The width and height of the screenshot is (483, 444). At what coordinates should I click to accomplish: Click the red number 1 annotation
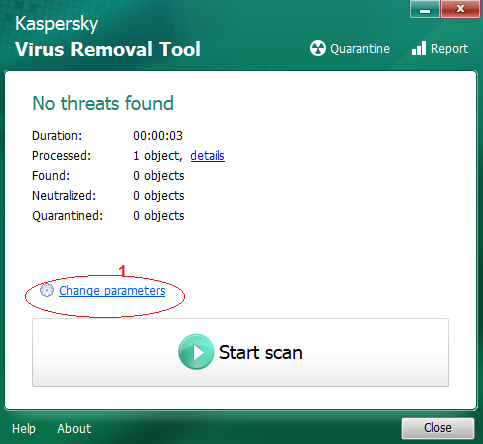click(123, 271)
